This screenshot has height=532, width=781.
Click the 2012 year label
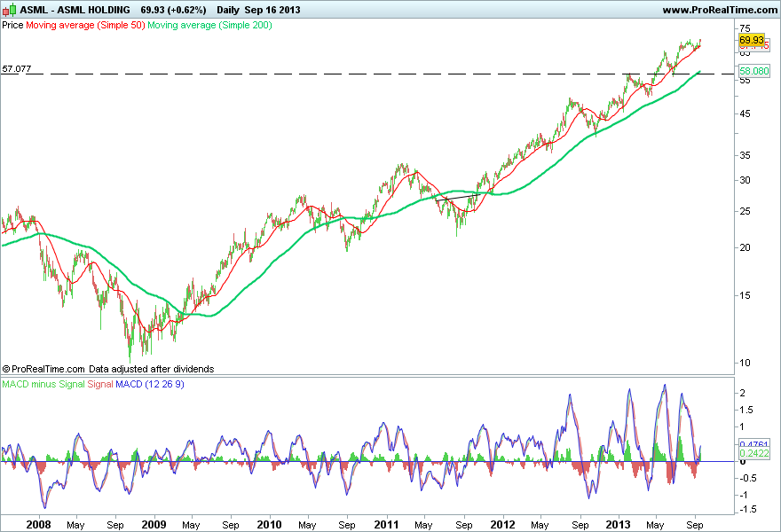coord(502,525)
